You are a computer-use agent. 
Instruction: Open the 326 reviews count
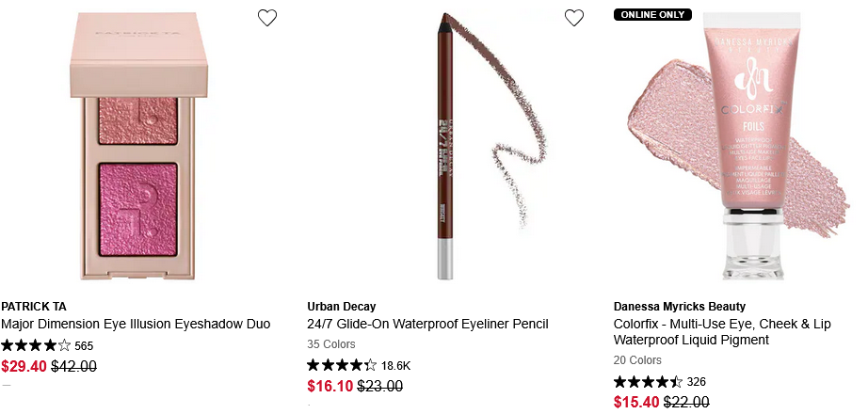tap(697, 382)
